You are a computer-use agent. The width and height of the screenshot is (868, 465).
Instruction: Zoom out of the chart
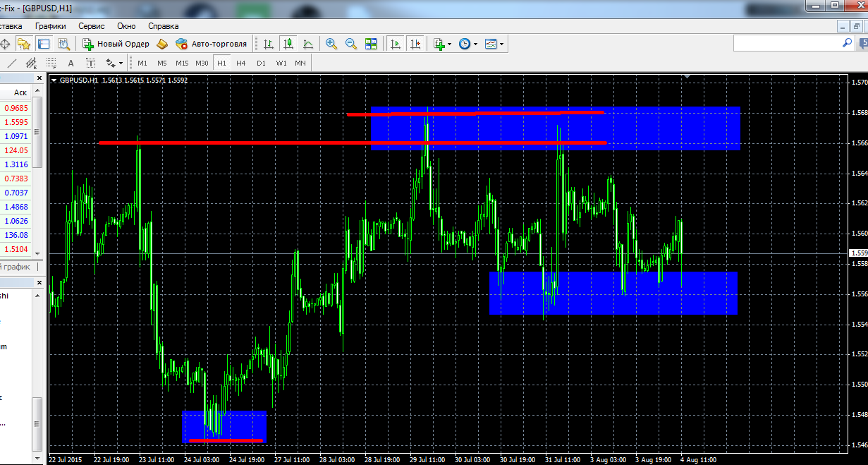pyautogui.click(x=350, y=44)
